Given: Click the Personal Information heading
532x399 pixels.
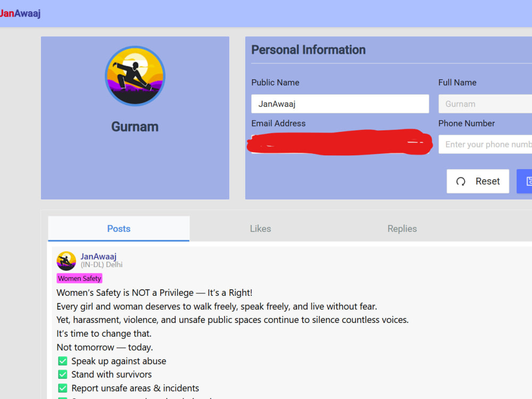Looking at the screenshot, I should coord(309,50).
